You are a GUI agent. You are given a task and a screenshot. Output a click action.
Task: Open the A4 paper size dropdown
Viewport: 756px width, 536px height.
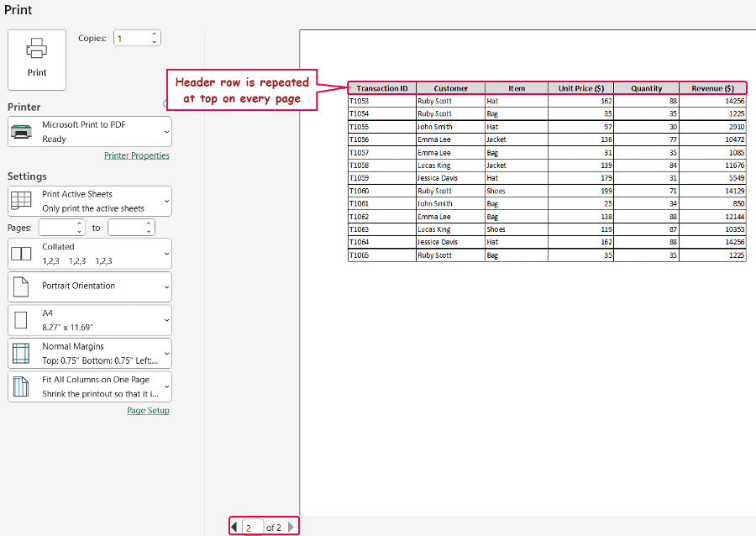coord(90,320)
